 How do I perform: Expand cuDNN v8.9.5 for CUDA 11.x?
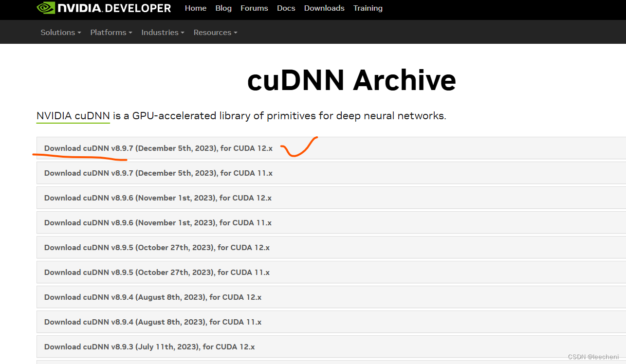pyautogui.click(x=331, y=272)
